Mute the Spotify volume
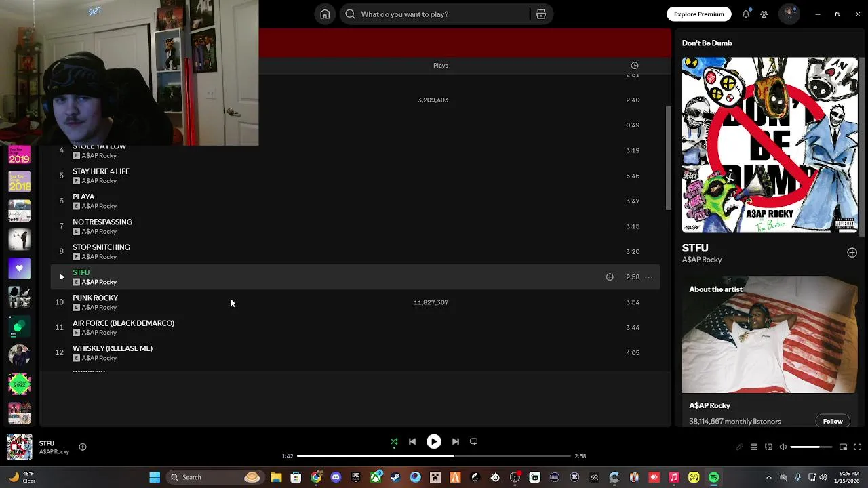Image resolution: width=868 pixels, height=488 pixels. [x=783, y=447]
